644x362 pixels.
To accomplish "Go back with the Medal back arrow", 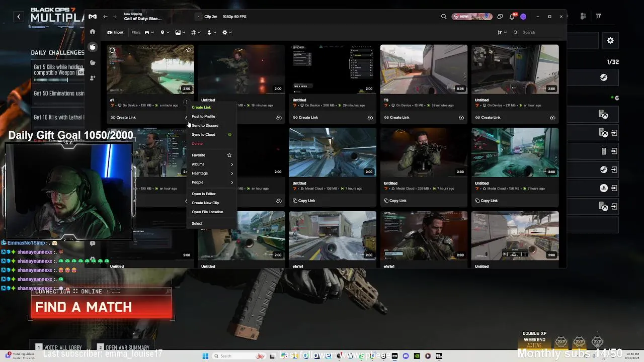I will coord(105,17).
